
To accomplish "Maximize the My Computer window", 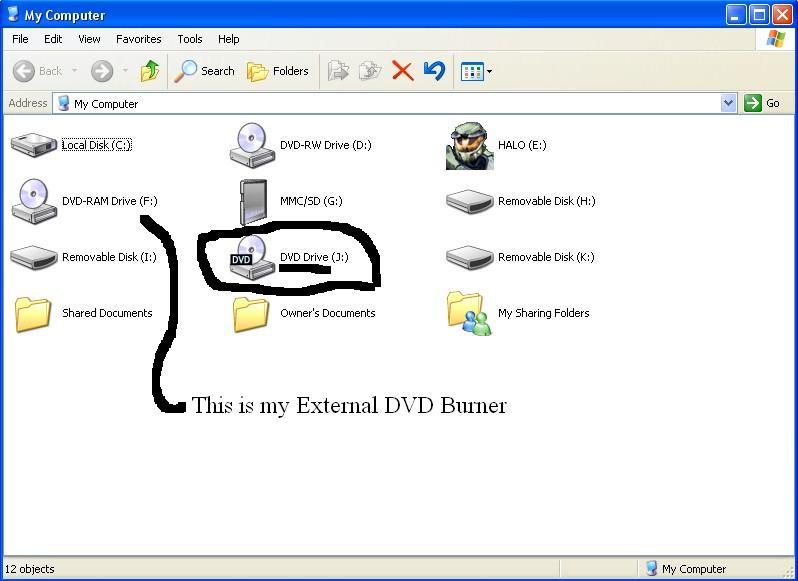I will coord(759,14).
